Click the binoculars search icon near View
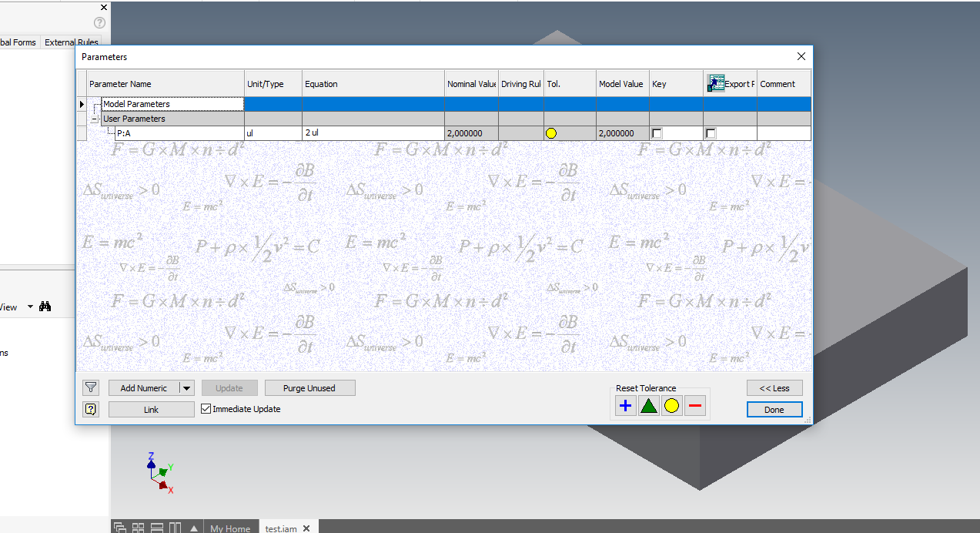980x533 pixels. pyautogui.click(x=45, y=307)
